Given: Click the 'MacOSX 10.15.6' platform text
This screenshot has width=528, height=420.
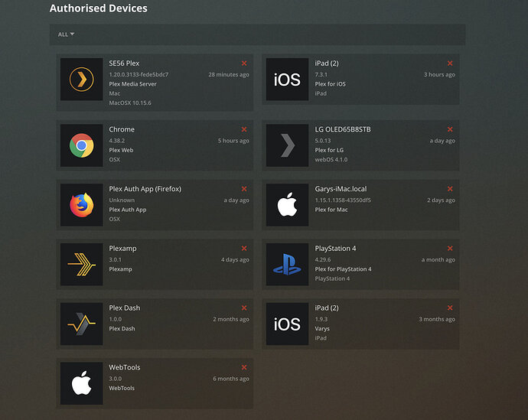Looking at the screenshot, I should tap(130, 103).
